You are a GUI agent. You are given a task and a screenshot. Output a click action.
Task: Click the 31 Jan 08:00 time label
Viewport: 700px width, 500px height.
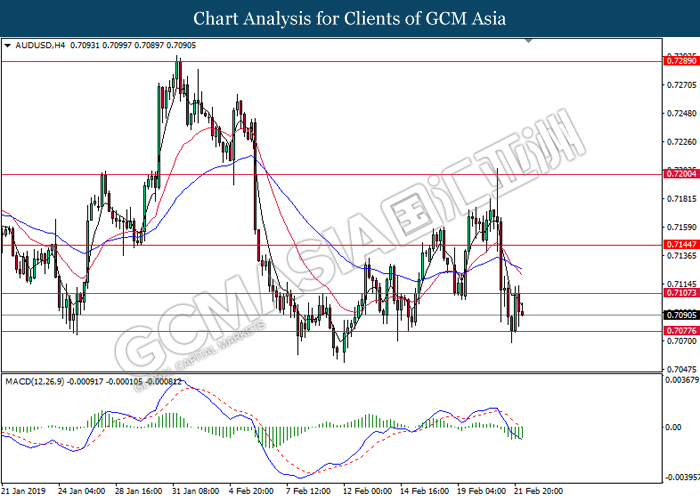coord(196,491)
